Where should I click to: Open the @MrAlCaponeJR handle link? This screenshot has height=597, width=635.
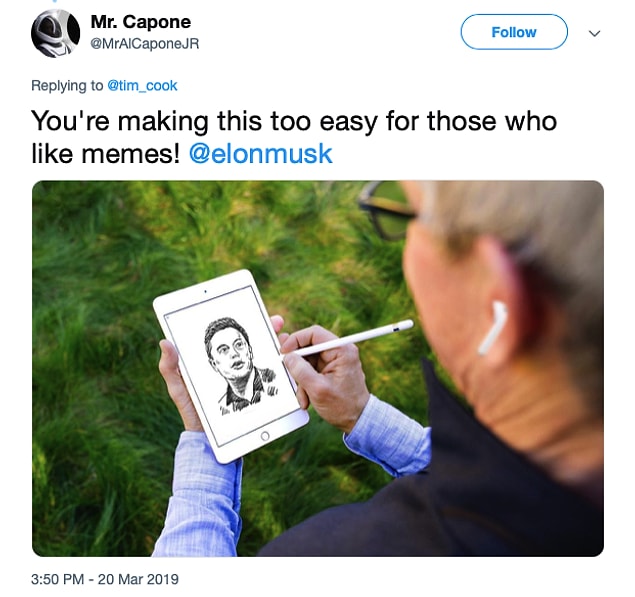tap(145, 44)
